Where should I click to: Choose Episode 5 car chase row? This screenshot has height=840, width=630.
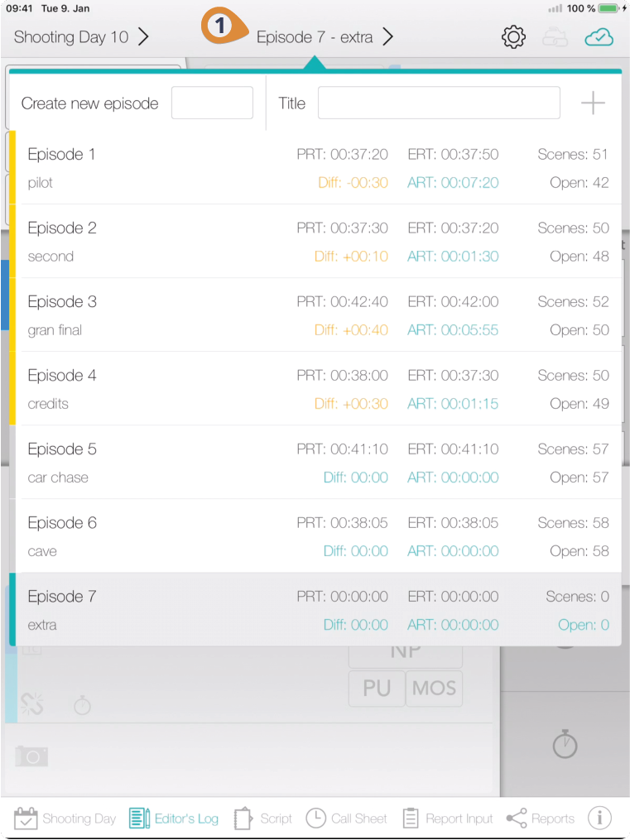[x=318, y=463]
